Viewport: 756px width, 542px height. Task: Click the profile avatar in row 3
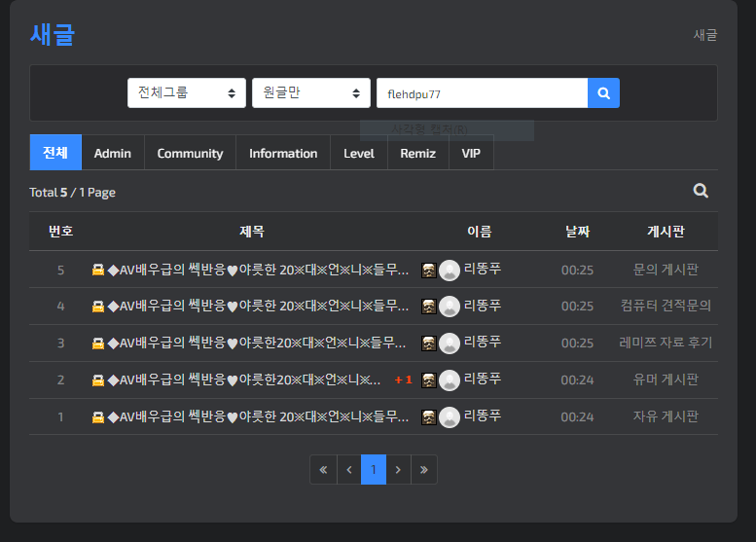coord(450,343)
